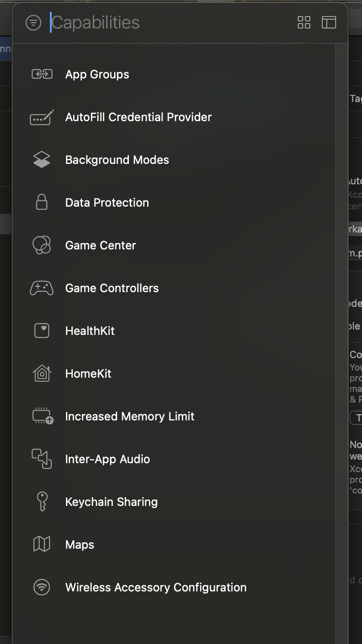
Task: Add the Maps capability entry
Action: coord(79,544)
